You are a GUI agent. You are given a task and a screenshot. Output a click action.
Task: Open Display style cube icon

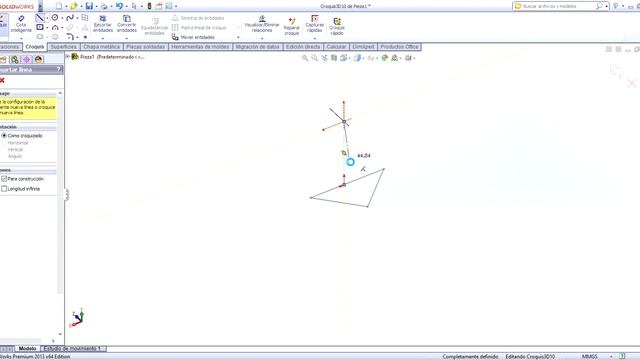click(357, 58)
